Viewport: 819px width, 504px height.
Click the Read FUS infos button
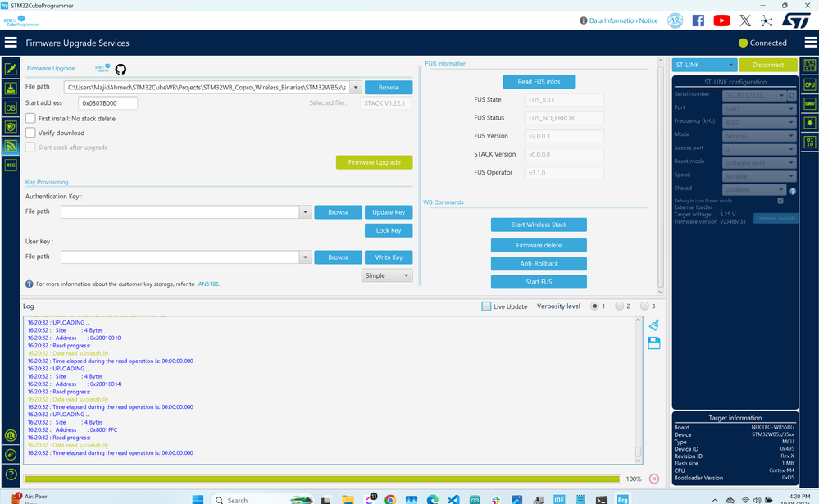pos(539,81)
